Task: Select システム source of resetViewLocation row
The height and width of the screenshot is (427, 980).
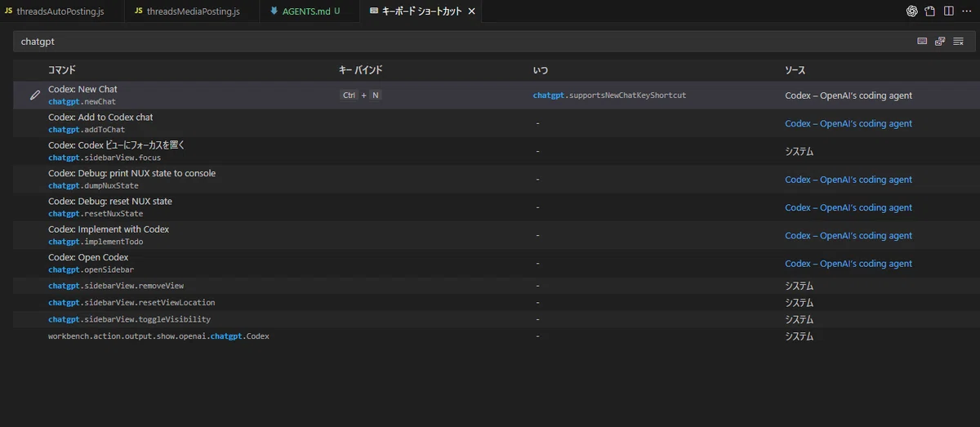Action: 799,303
